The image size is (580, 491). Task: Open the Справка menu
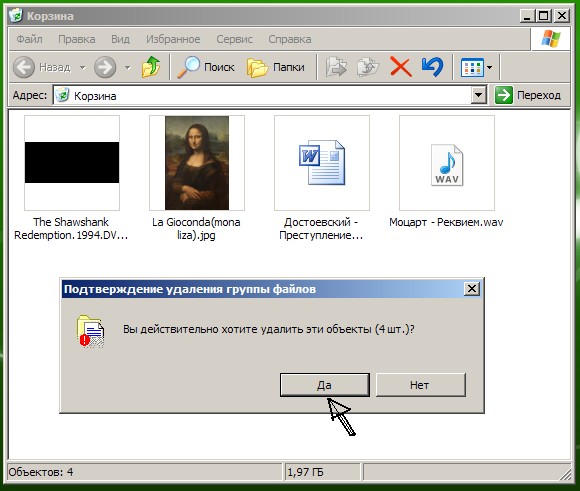tap(290, 39)
